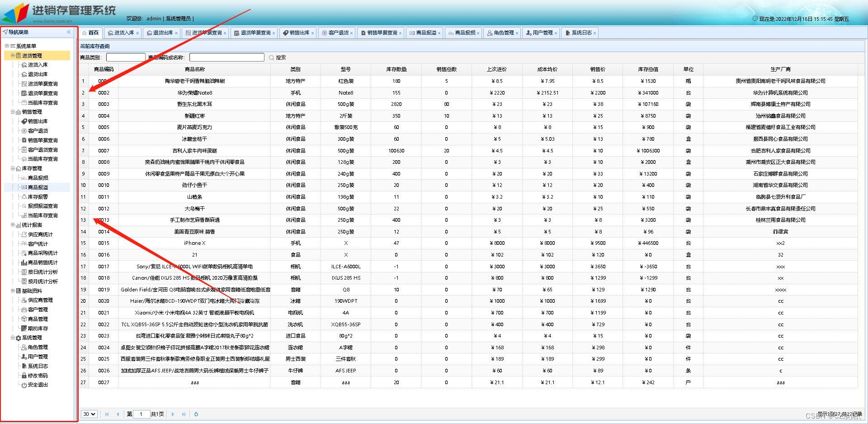Open 进货单据查询 in the sidebar

point(42,84)
